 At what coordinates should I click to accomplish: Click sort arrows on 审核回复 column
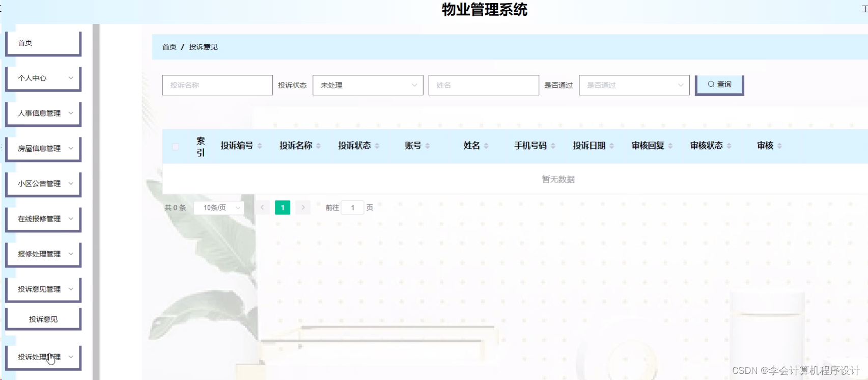pyautogui.click(x=670, y=146)
